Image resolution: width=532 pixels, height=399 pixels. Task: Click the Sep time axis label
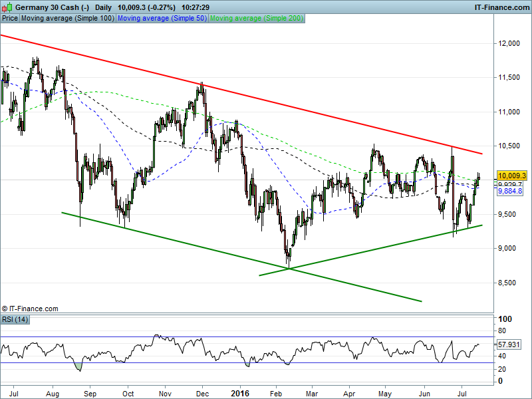90,394
